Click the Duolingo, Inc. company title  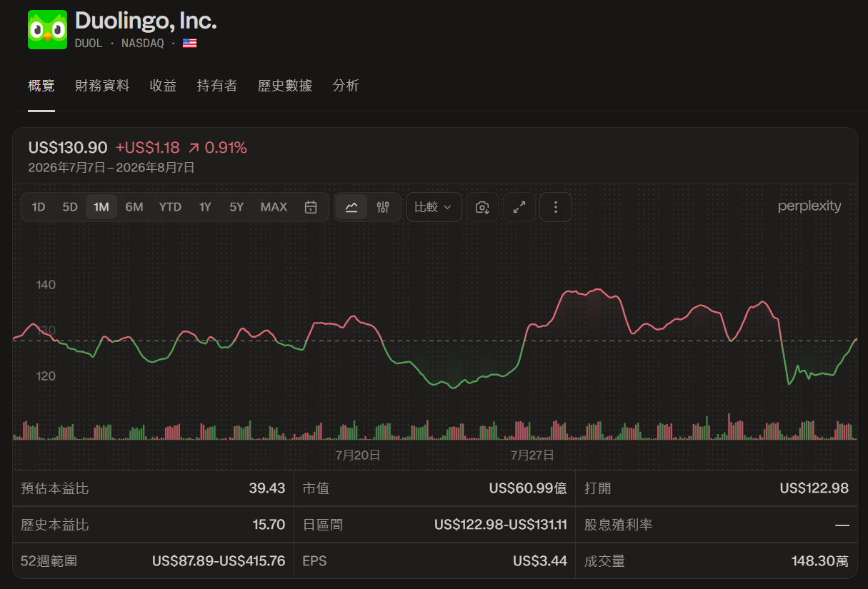[146, 21]
